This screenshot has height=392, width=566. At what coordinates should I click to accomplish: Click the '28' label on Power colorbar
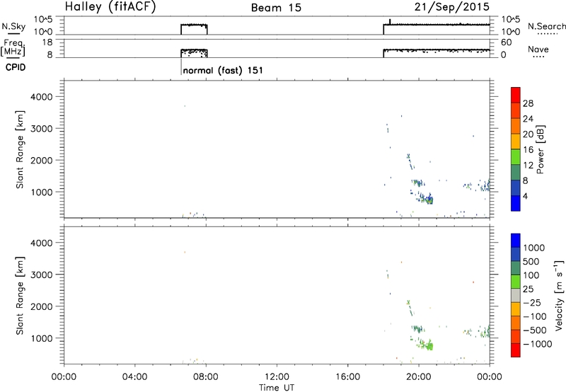tap(528, 103)
